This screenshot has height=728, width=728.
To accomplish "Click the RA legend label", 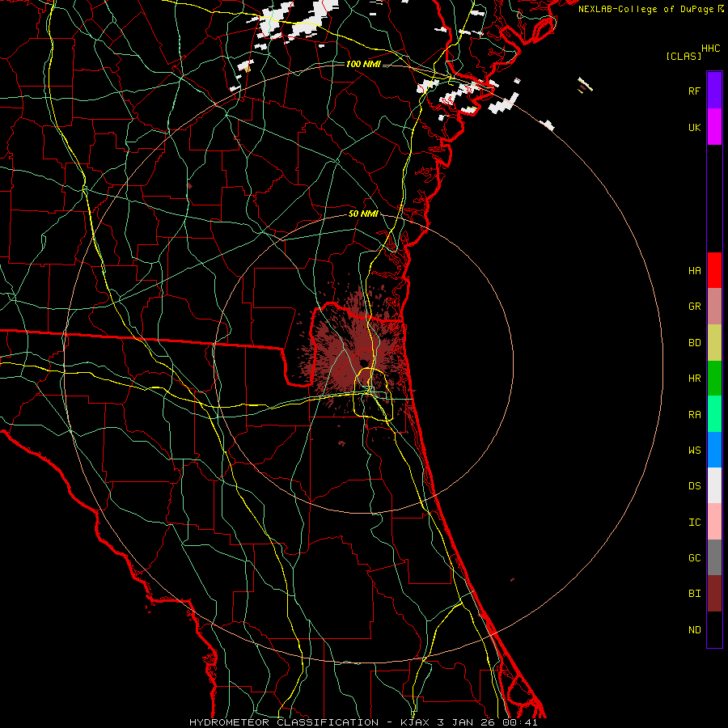I will tap(694, 415).
